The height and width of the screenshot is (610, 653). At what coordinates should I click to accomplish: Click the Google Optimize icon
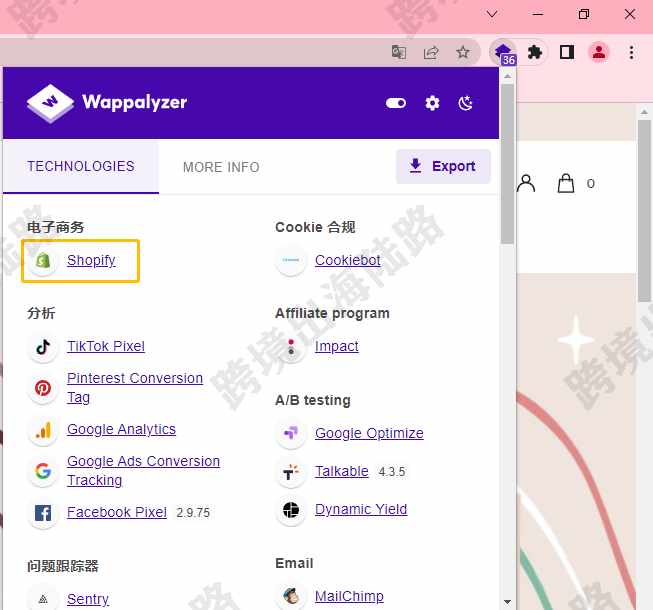[291, 433]
